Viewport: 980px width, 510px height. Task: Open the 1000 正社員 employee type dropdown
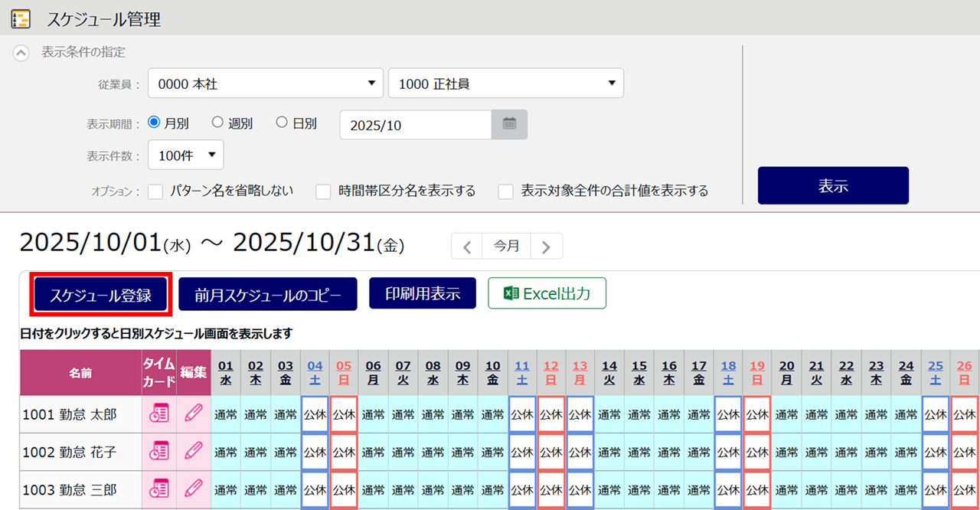[505, 83]
